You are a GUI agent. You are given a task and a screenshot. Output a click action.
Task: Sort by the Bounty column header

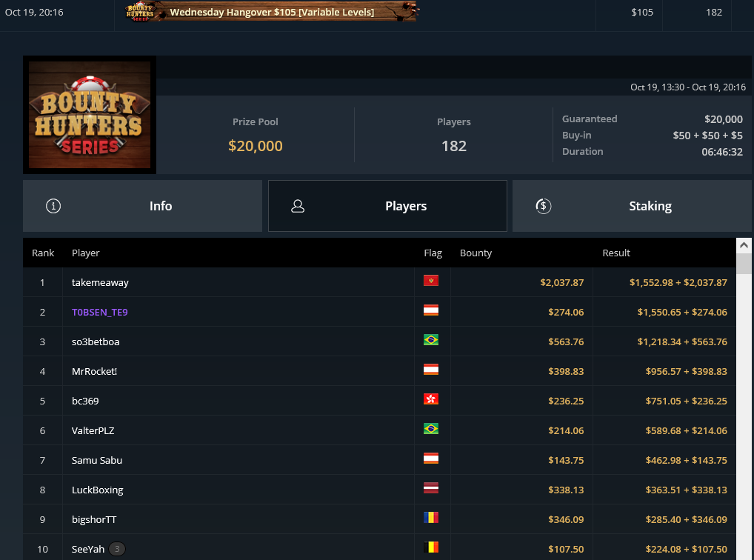click(476, 253)
